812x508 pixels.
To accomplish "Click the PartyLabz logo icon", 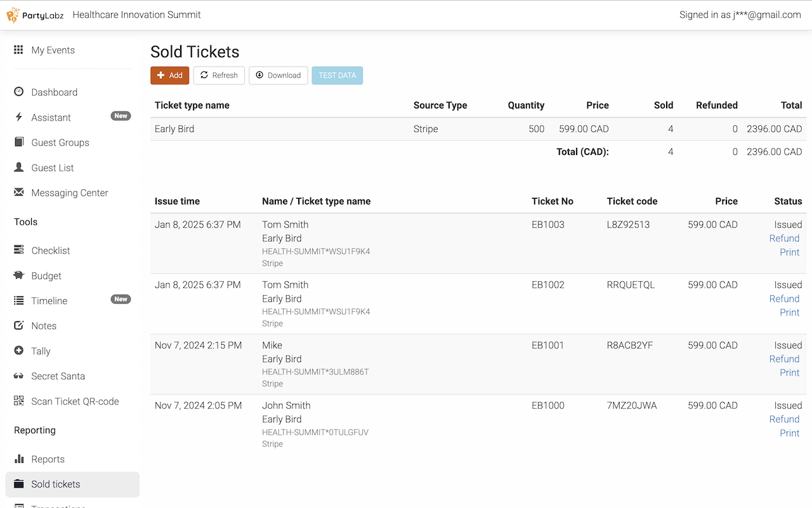I will (13, 15).
